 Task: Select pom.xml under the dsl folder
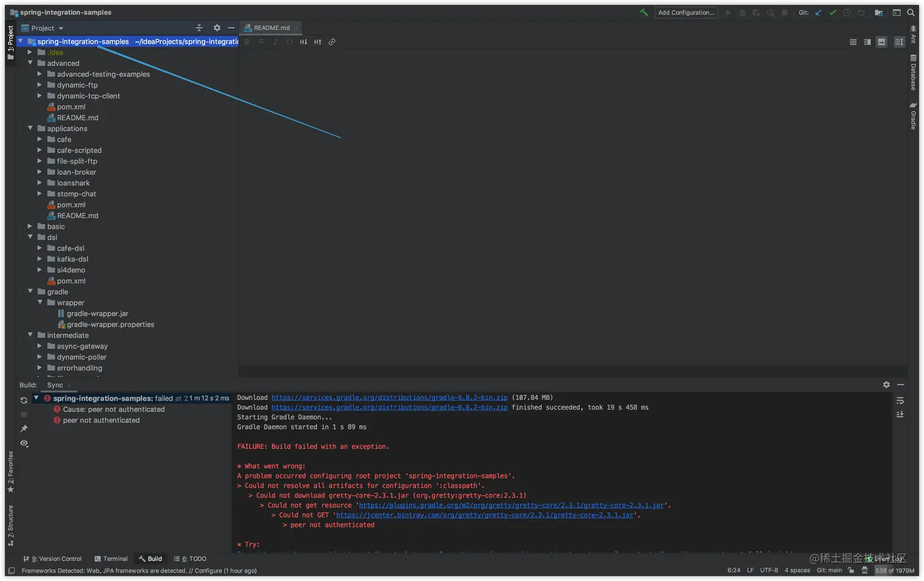pos(71,281)
